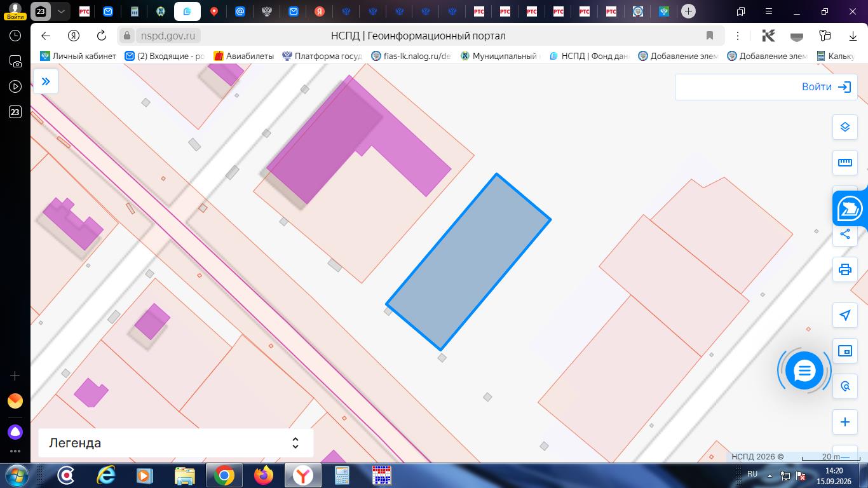Open the page options three-dot menu
868x488 pixels.
(738, 36)
